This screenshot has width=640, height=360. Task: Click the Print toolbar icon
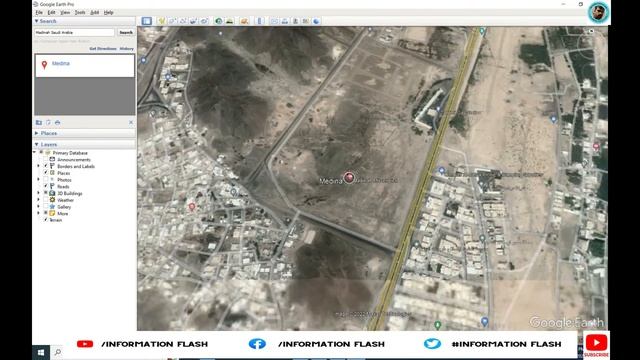[285, 21]
